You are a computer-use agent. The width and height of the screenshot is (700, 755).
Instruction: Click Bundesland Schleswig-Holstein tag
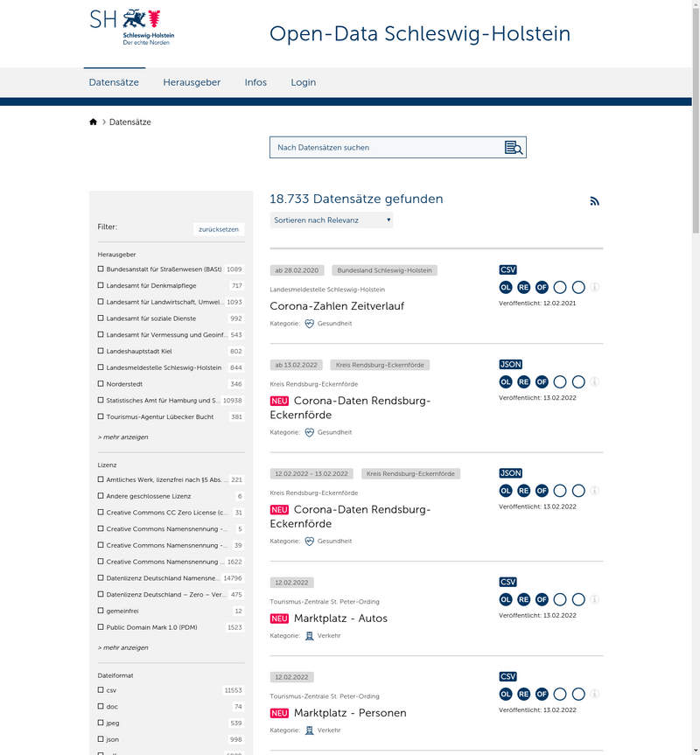tap(384, 270)
